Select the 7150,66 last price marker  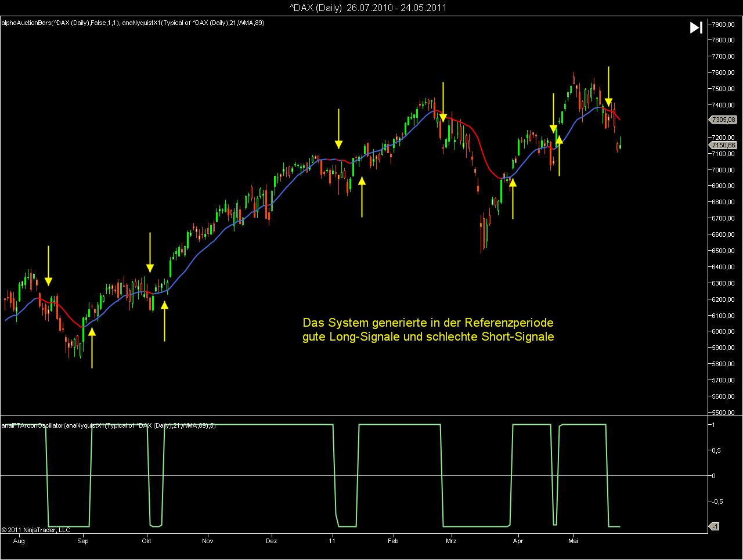(x=723, y=145)
